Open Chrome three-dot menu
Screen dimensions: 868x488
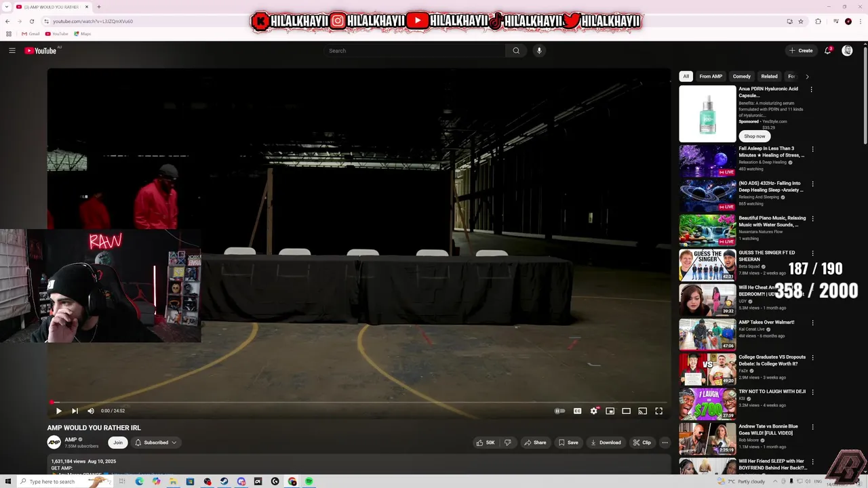click(859, 22)
